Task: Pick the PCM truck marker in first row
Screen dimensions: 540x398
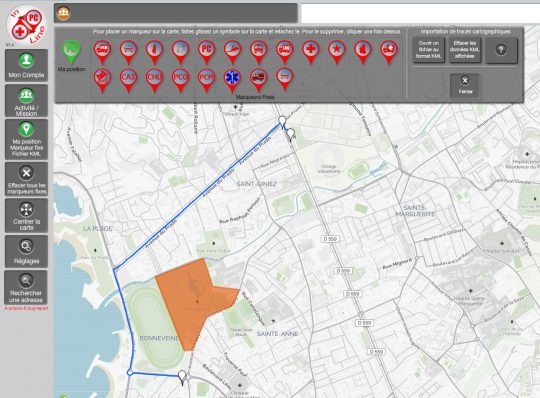Action: coord(102,52)
